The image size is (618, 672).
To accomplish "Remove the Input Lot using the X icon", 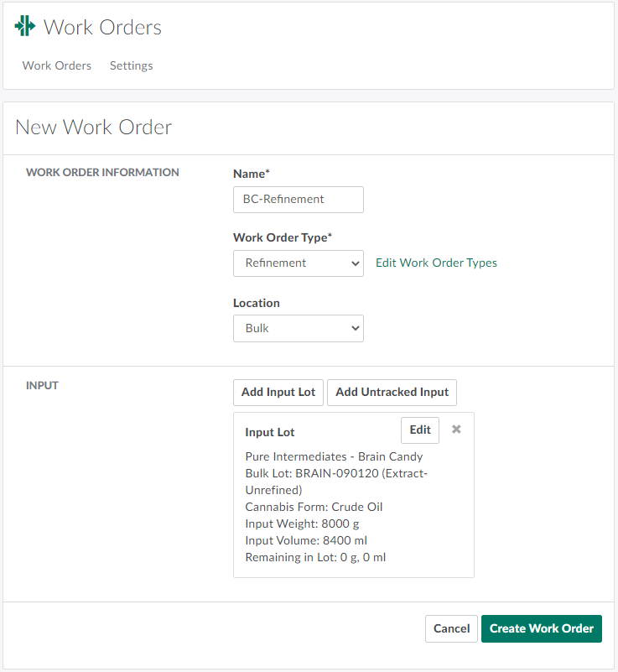I will tap(456, 430).
